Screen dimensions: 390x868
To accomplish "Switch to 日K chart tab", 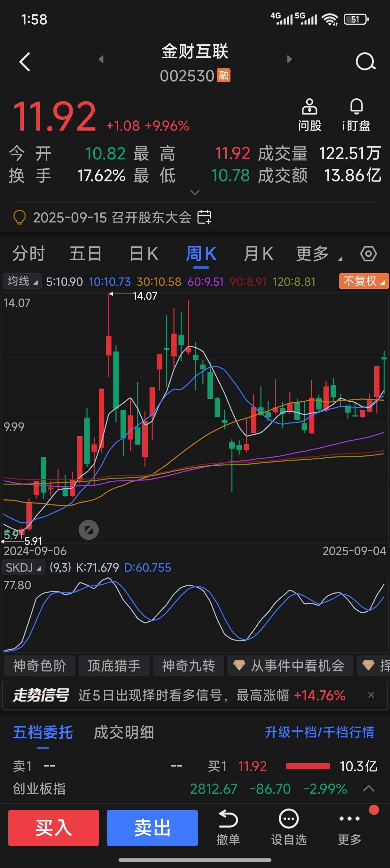I will (x=144, y=254).
